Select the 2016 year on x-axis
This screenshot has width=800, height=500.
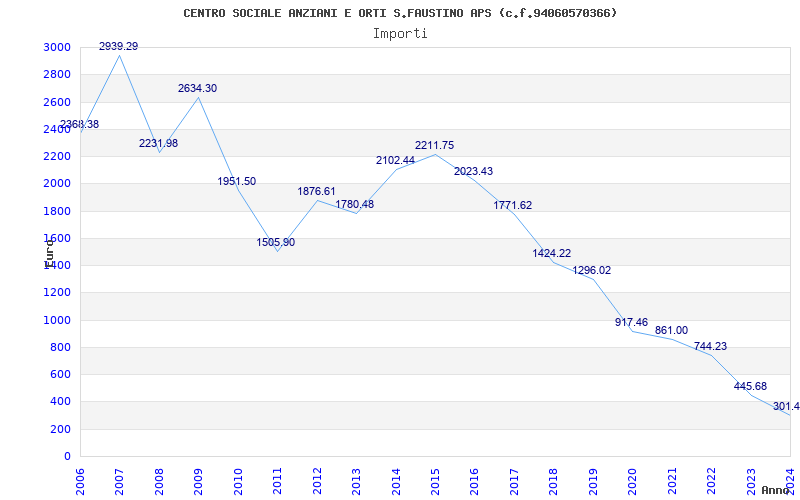[474, 480]
